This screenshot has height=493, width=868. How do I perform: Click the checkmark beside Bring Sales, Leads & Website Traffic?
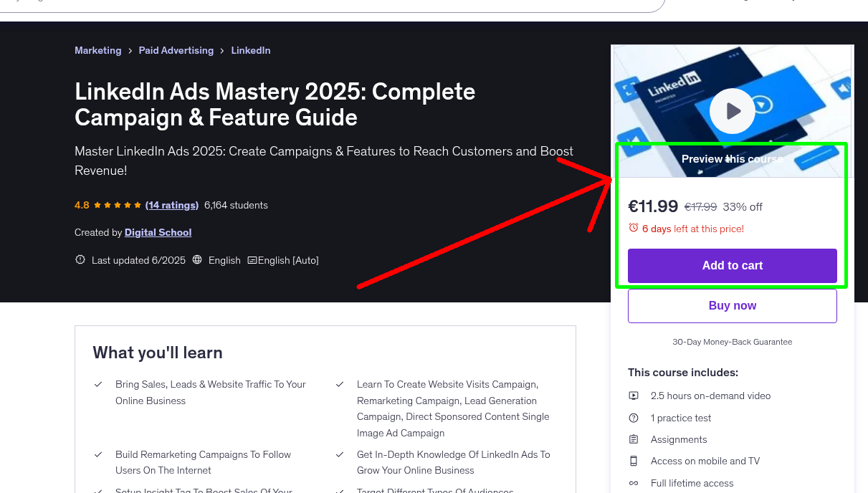click(98, 384)
